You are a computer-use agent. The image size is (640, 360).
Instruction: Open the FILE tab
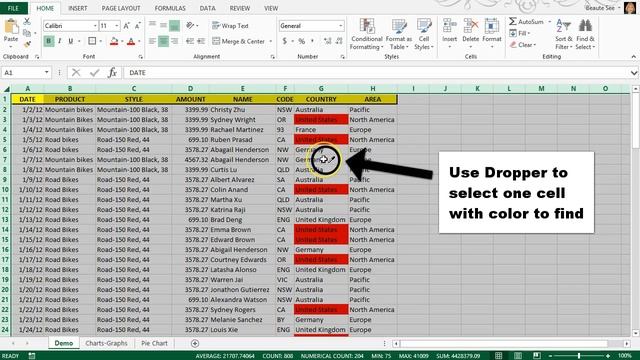coord(13,8)
